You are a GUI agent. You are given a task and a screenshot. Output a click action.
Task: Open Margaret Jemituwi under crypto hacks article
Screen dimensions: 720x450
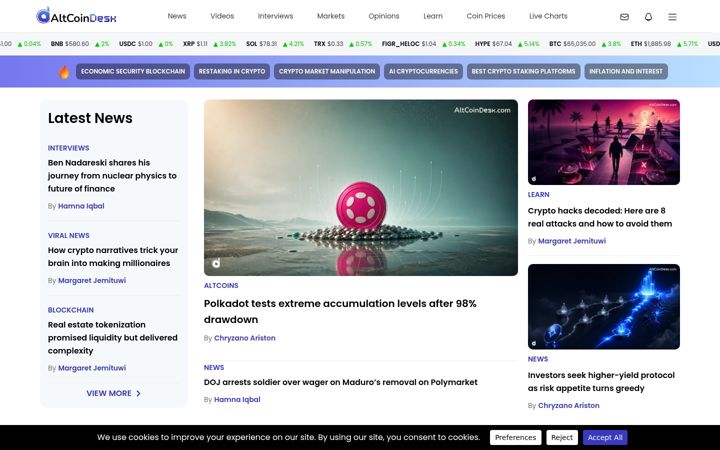click(572, 241)
